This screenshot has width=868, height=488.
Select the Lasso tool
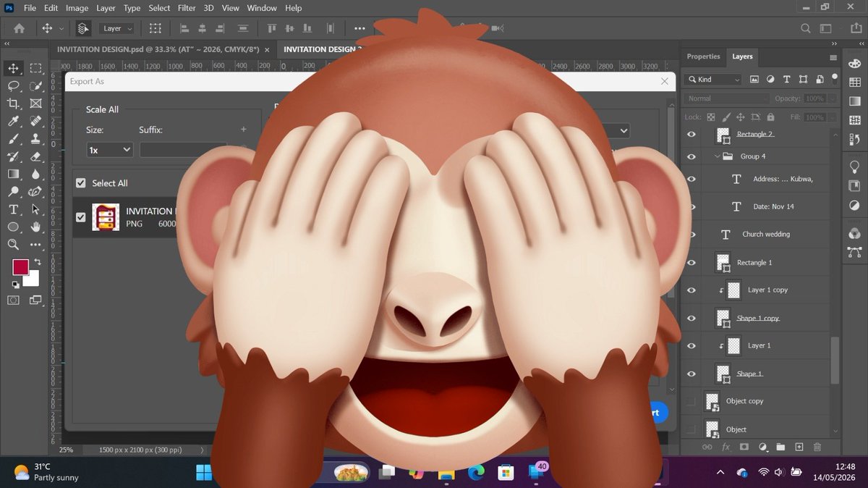[13, 85]
